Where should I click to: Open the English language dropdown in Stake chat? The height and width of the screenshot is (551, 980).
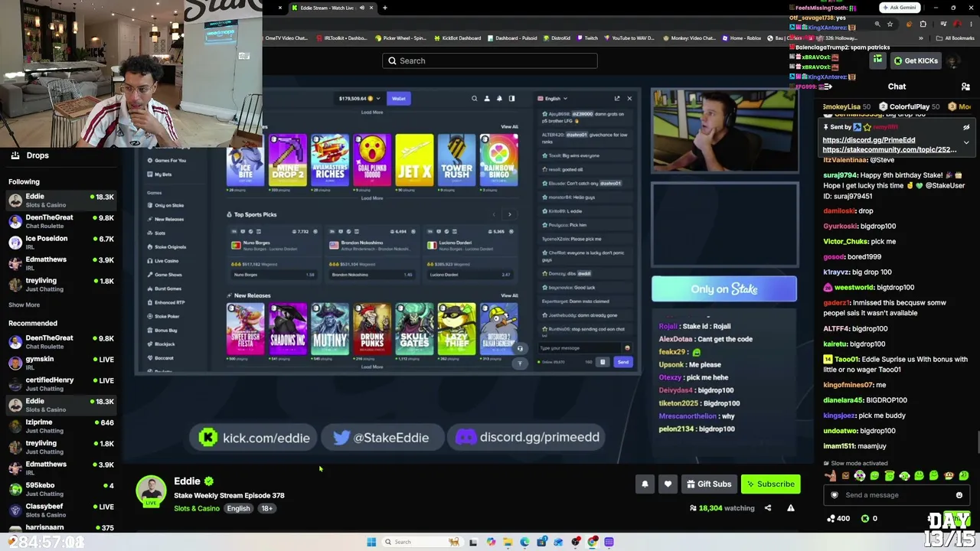[x=553, y=98]
